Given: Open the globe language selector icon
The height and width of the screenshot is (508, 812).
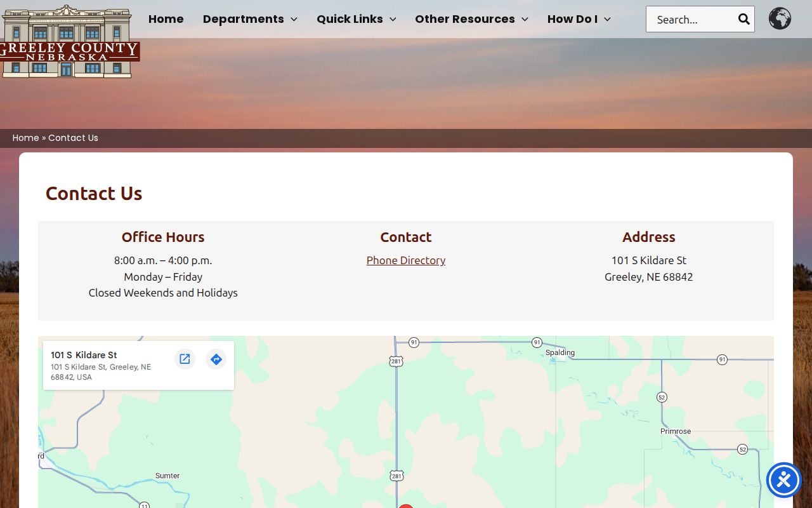Looking at the screenshot, I should [780, 18].
